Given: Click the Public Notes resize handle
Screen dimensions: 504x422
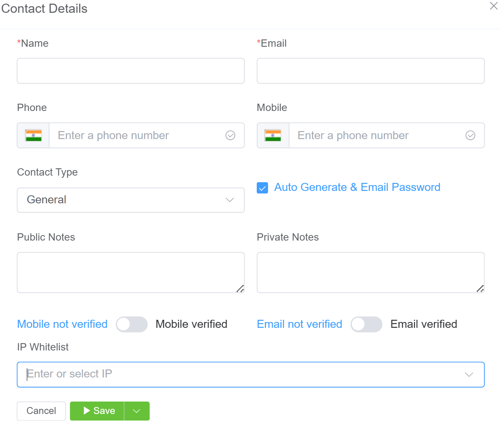Looking at the screenshot, I should pos(240,289).
